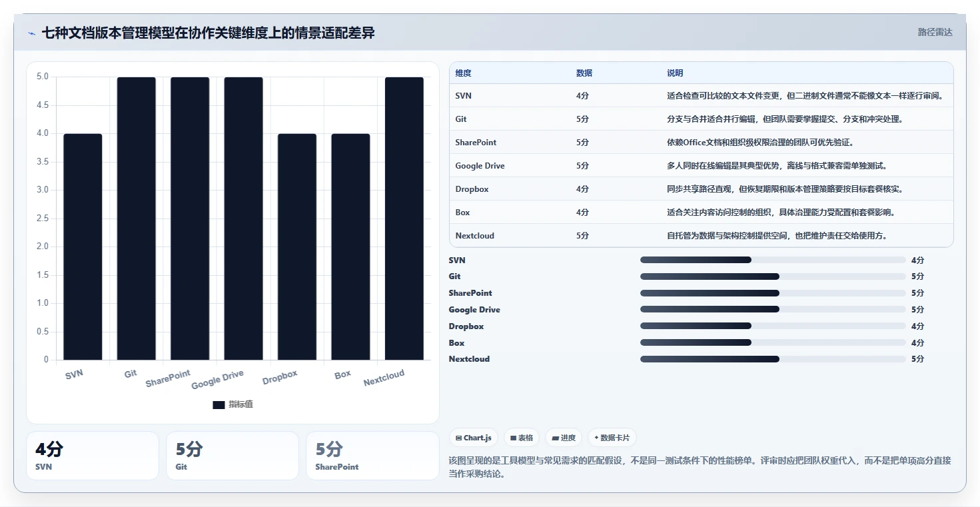The image size is (980, 507).
Task: Select the Box cell in table
Action: pyautogui.click(x=462, y=213)
